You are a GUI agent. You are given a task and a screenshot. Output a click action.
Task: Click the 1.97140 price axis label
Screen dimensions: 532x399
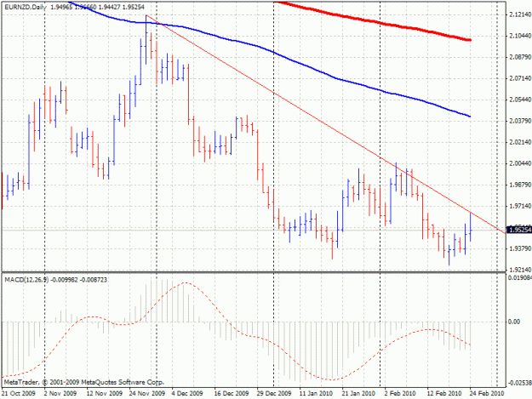tap(520, 206)
